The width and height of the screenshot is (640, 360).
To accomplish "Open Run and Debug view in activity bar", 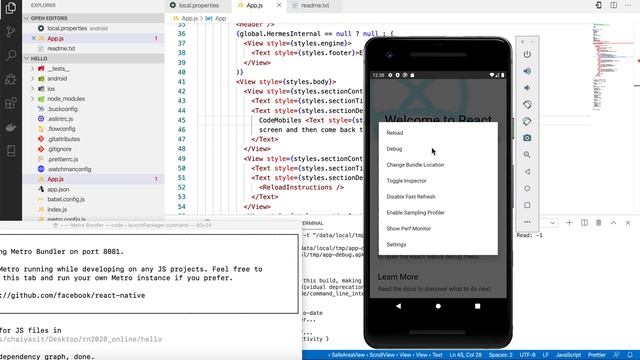I will (11, 79).
